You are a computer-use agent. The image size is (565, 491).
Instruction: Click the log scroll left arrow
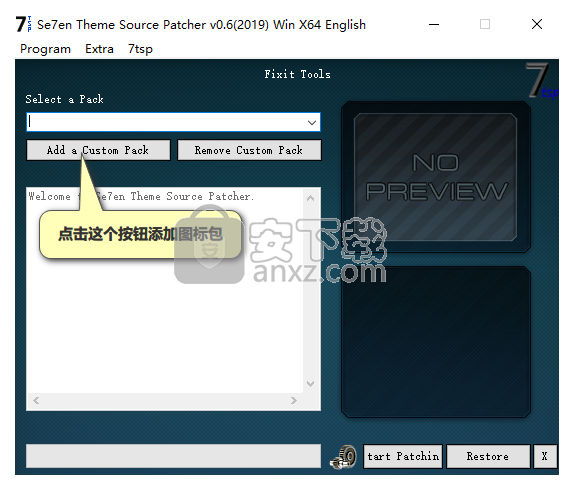[x=36, y=400]
